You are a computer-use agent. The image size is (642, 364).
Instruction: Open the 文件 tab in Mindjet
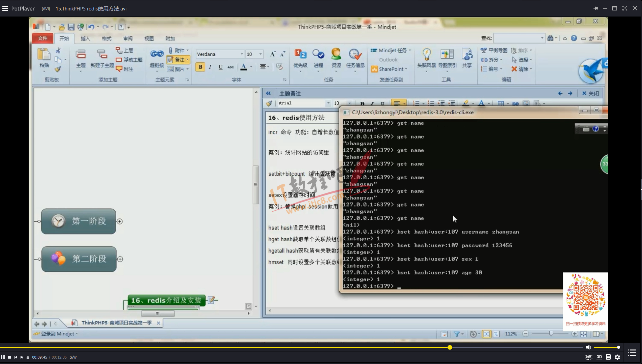point(42,38)
